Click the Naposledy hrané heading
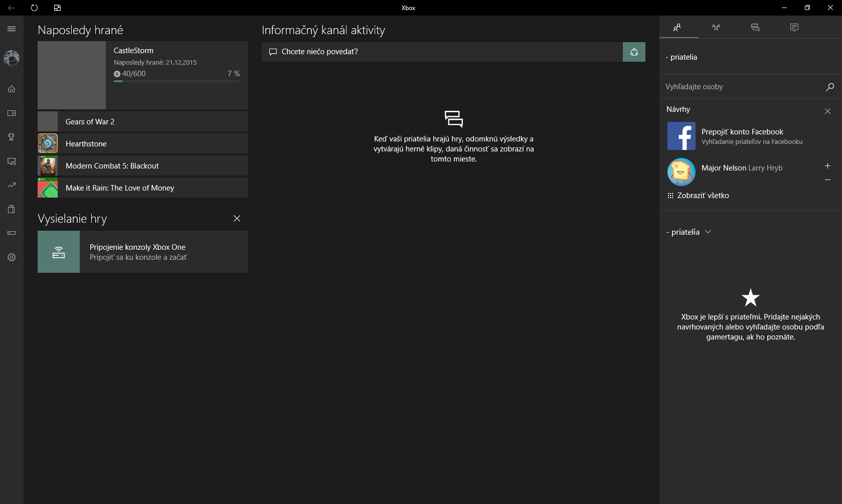Viewport: 842px width, 504px height. [x=80, y=30]
